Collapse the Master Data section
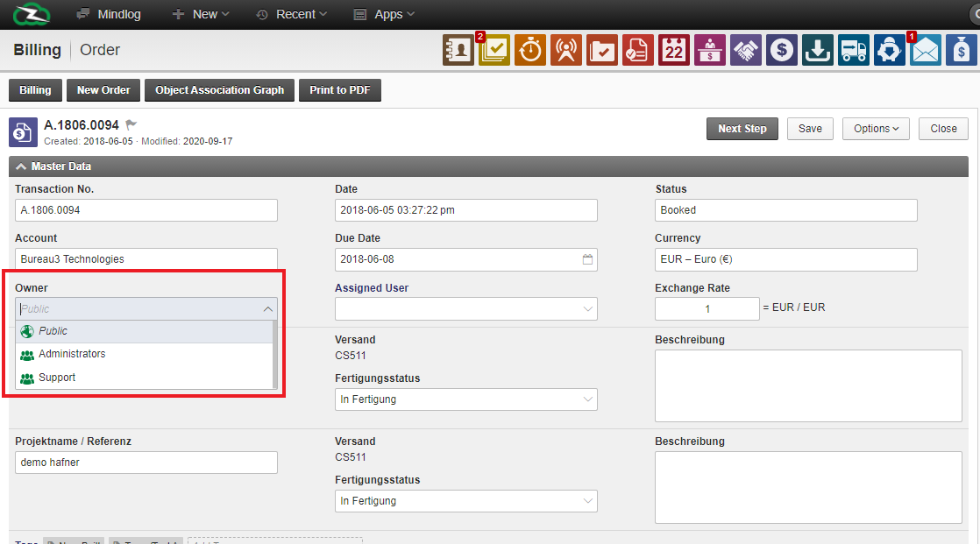 point(21,166)
